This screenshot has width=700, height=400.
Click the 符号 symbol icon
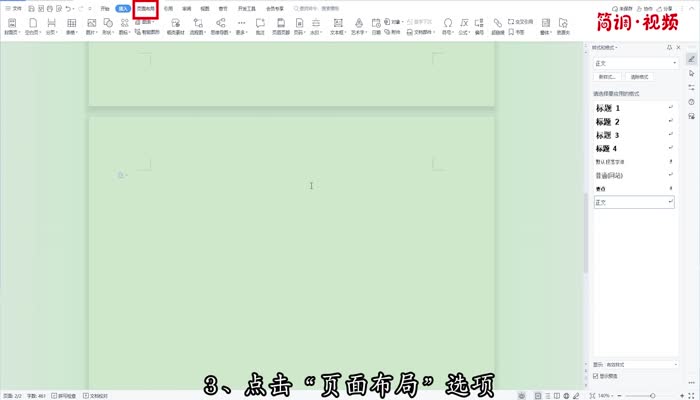[447, 24]
